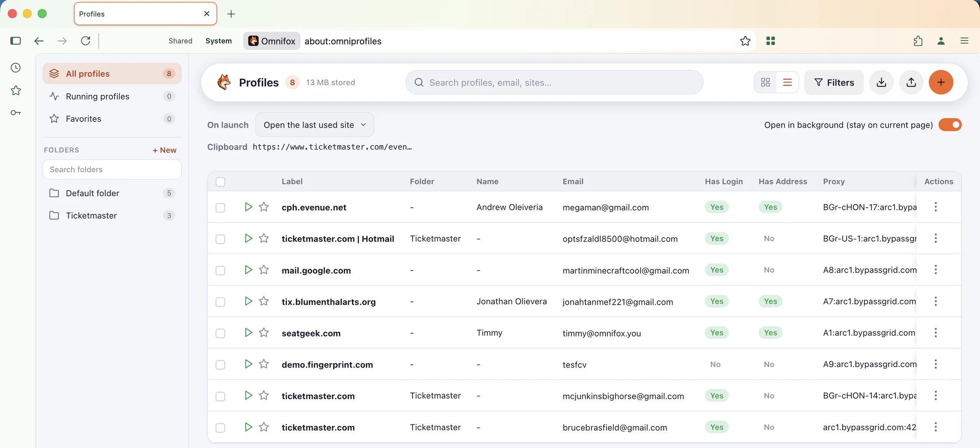Open the browser hamburger menu
Viewport: 980px width, 448px height.
964,41
